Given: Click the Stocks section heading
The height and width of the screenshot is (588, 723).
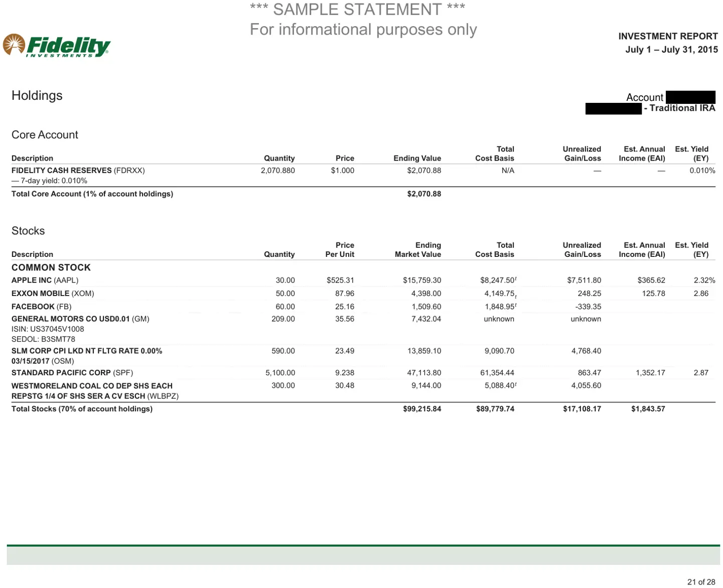Looking at the screenshot, I should click(28, 231).
